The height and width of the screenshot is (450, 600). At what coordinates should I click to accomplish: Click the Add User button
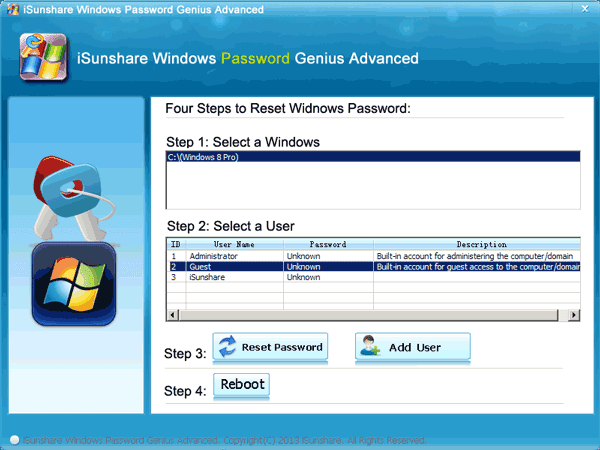coord(412,347)
